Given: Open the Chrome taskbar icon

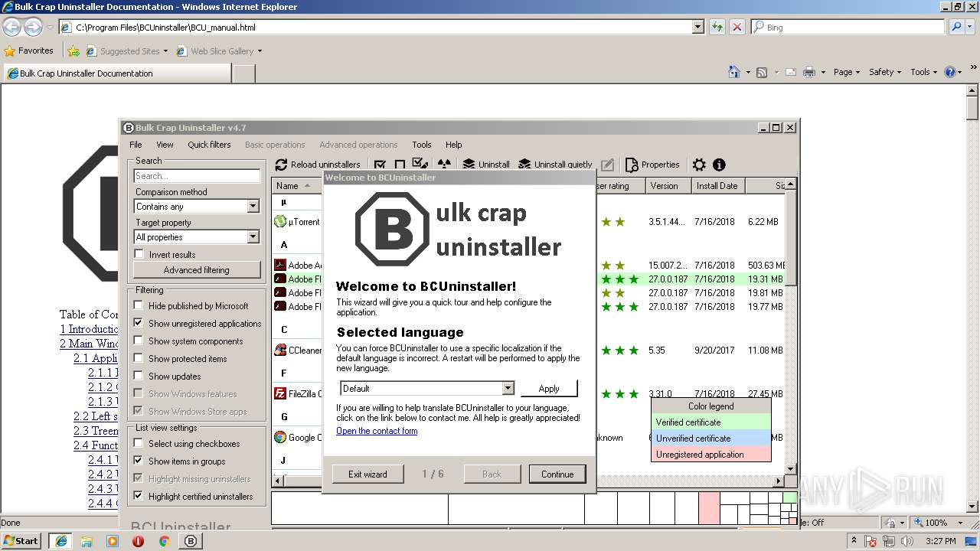Looking at the screenshot, I should 164,541.
